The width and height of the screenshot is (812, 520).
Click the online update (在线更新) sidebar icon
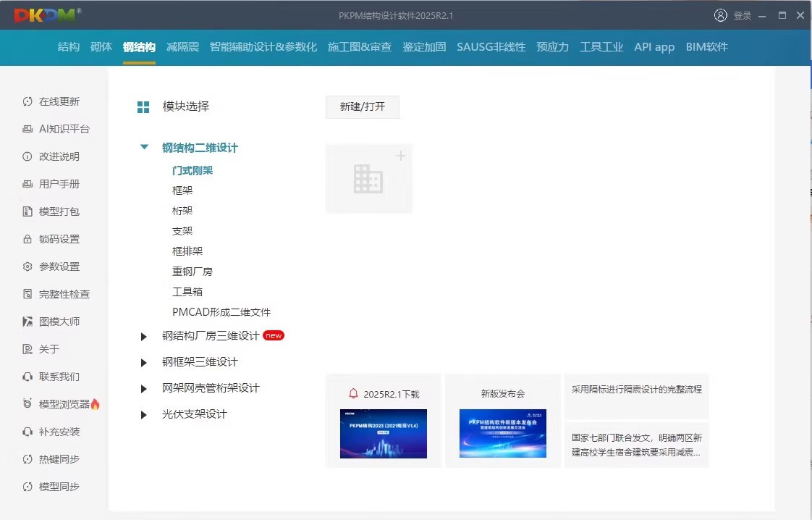pyautogui.click(x=28, y=101)
